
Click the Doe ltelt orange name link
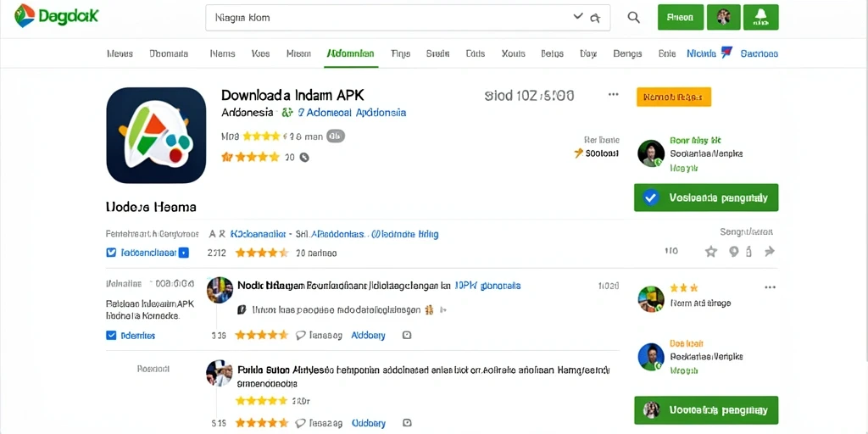coord(687,344)
